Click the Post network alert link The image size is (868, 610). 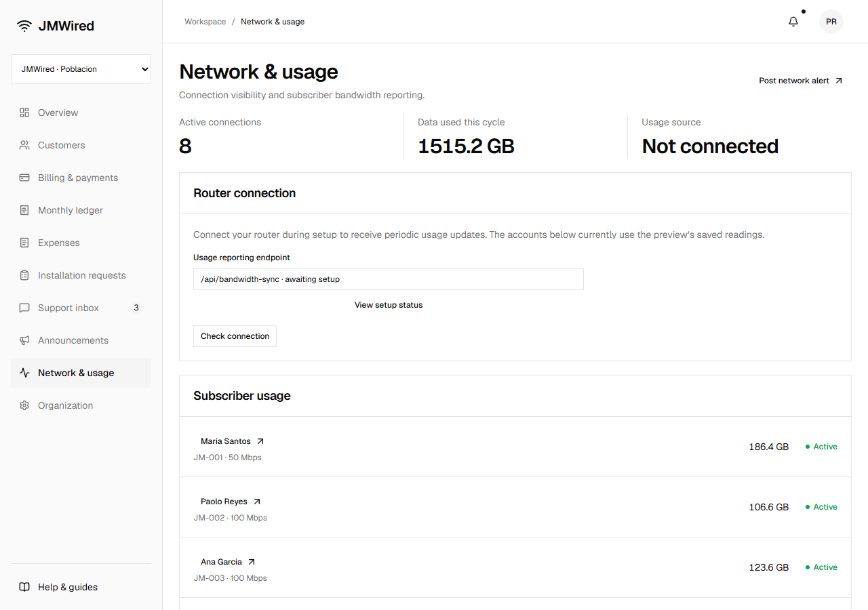(801, 81)
